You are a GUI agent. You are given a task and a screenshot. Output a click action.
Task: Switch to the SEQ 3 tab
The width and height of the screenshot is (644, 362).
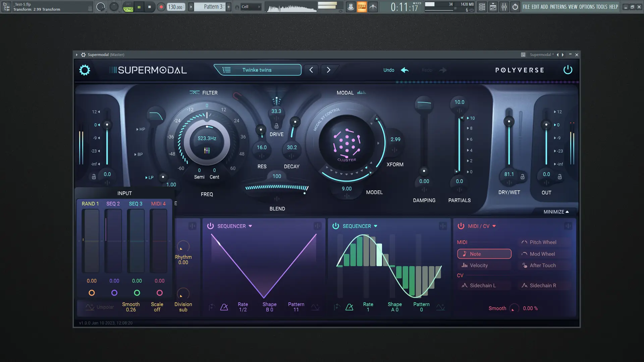pos(136,203)
